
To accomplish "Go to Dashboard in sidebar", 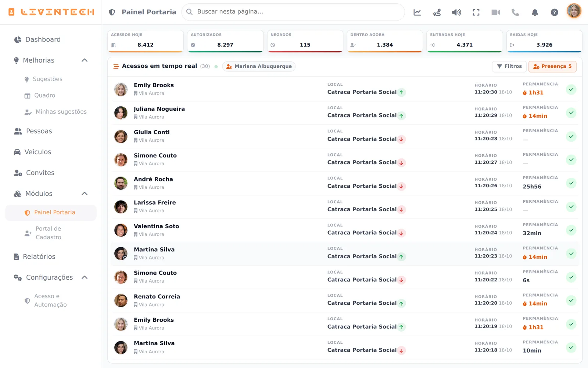I will (x=51, y=39).
